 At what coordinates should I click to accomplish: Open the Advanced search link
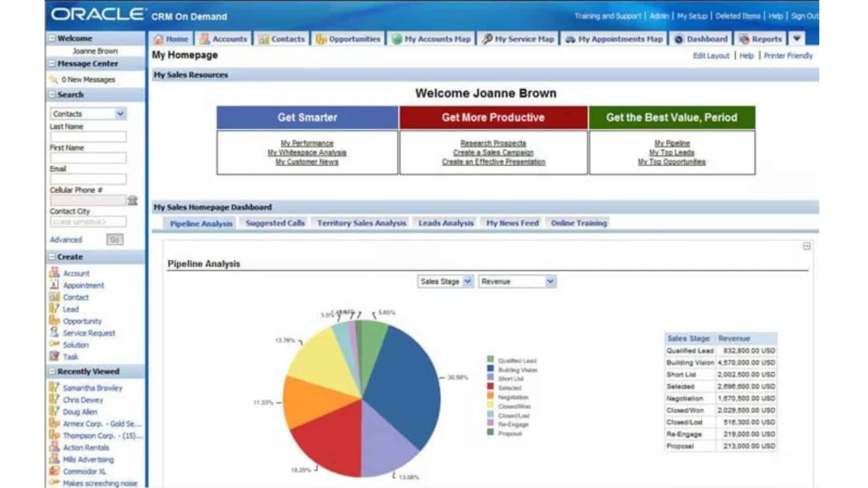[x=66, y=240]
